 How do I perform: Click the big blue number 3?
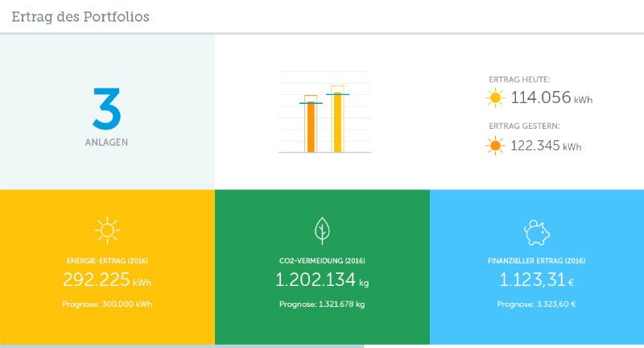point(107,109)
